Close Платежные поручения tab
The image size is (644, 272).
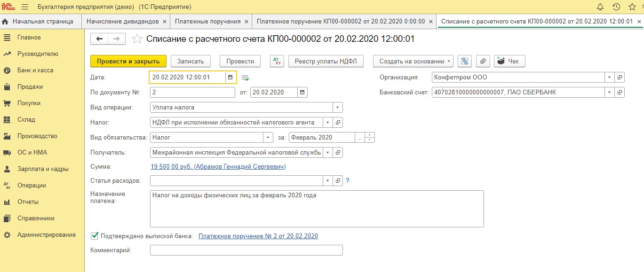pos(246,22)
